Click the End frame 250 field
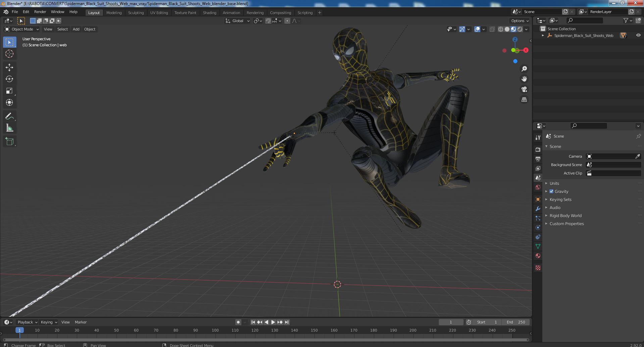The image size is (644, 347). click(x=516, y=322)
